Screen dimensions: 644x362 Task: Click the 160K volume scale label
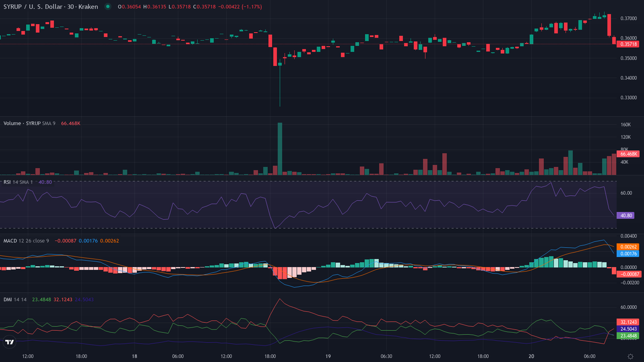pos(626,125)
